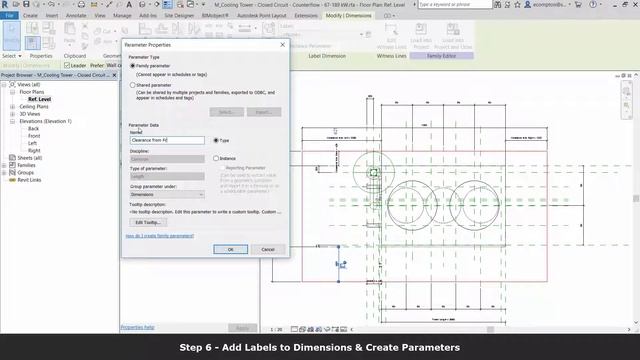
Task: Click the Switch Windows icon
Action: click(x=191, y=4)
